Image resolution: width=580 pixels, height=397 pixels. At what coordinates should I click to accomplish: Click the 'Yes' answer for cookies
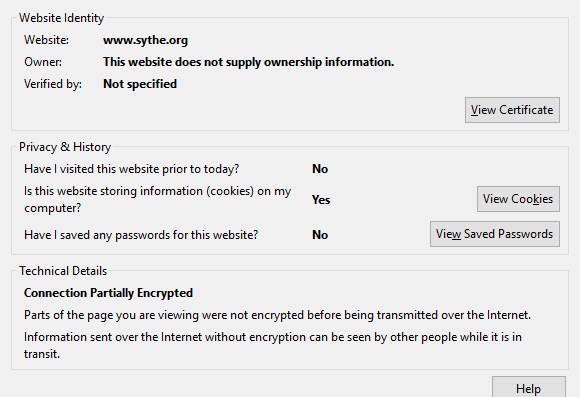pyautogui.click(x=321, y=200)
